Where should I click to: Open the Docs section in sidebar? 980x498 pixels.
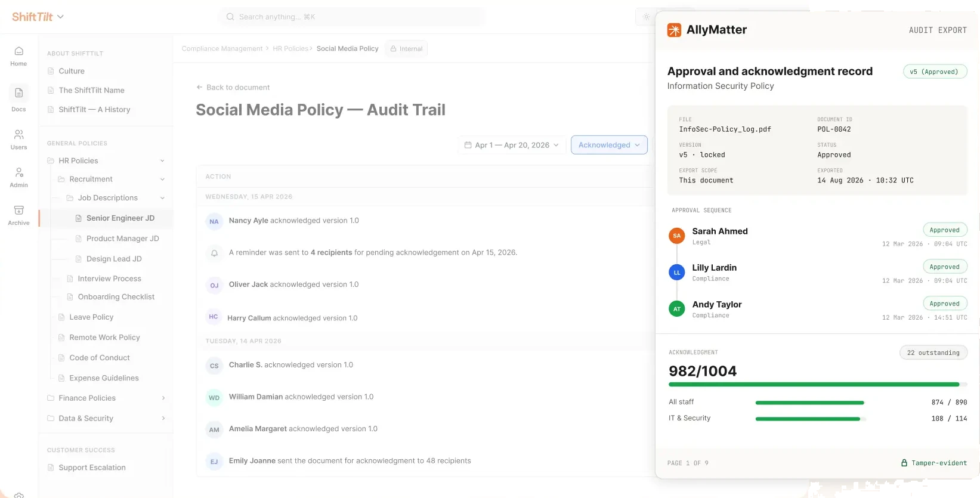[18, 100]
